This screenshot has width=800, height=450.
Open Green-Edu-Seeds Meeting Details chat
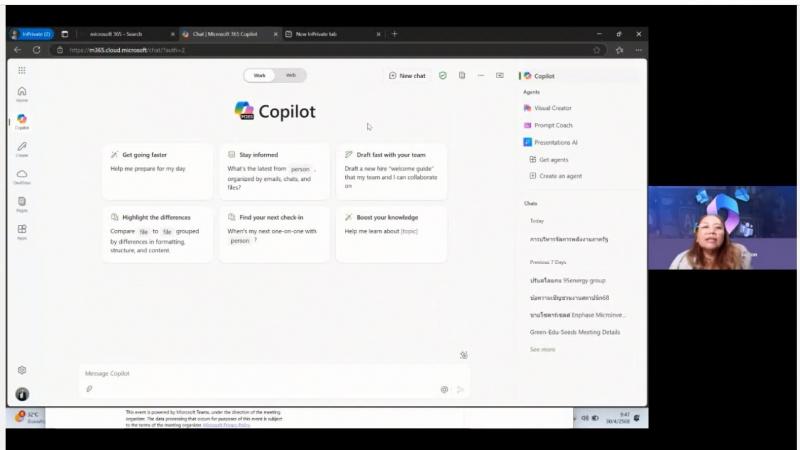(575, 332)
